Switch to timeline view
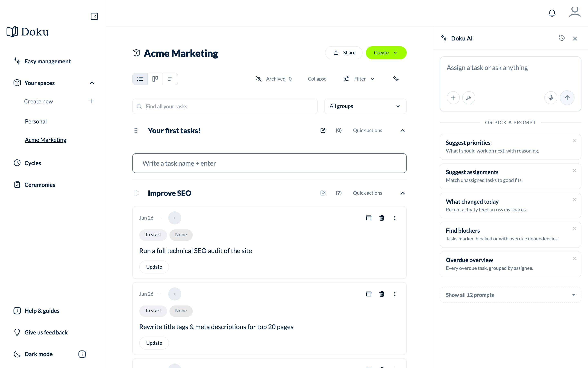This screenshot has width=588, height=368. (x=170, y=79)
